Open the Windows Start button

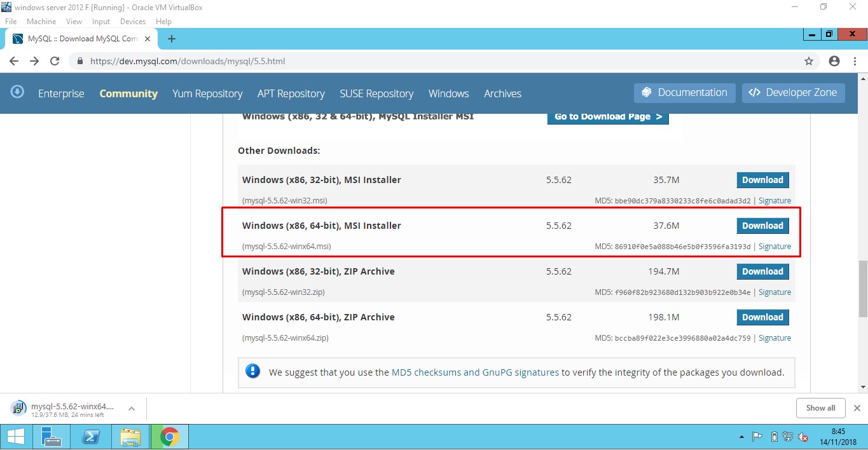pyautogui.click(x=16, y=437)
